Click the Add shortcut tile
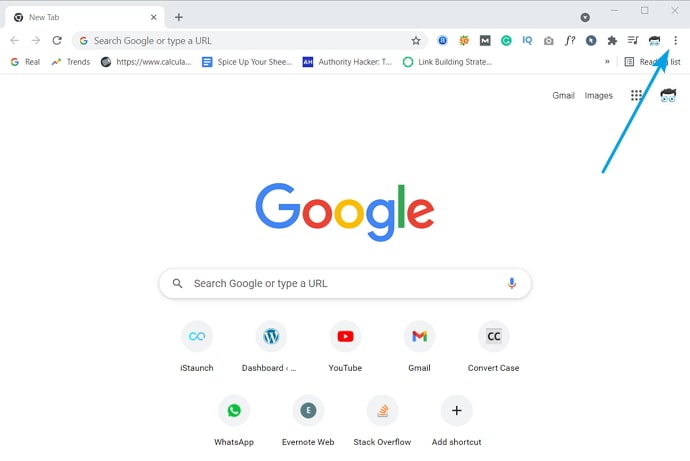Screen dimensions: 690x461 457,421
